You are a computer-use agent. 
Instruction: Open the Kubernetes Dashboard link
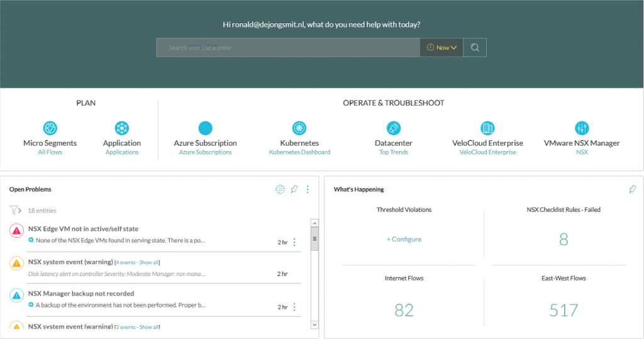[x=299, y=152]
